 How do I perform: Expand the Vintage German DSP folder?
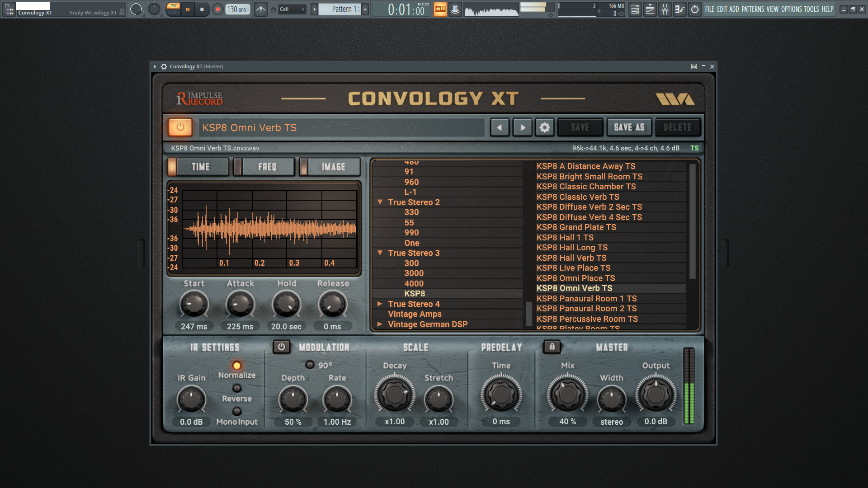[380, 324]
